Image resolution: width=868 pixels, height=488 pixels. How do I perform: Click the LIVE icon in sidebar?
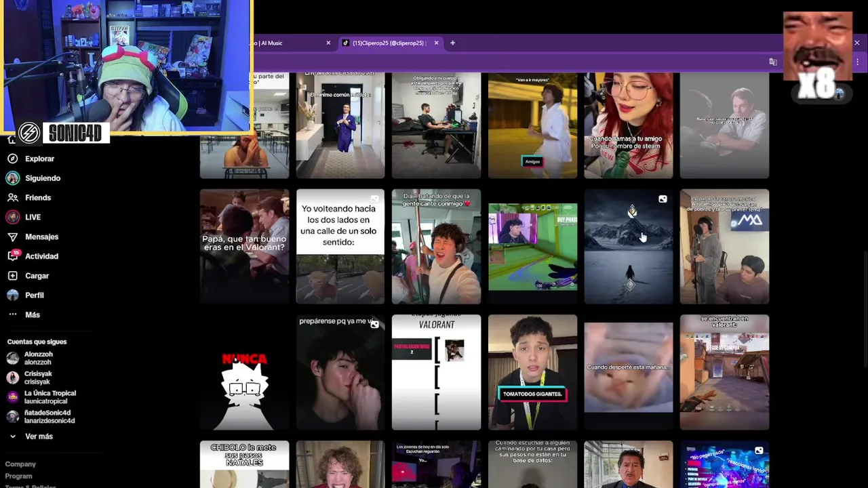point(12,218)
